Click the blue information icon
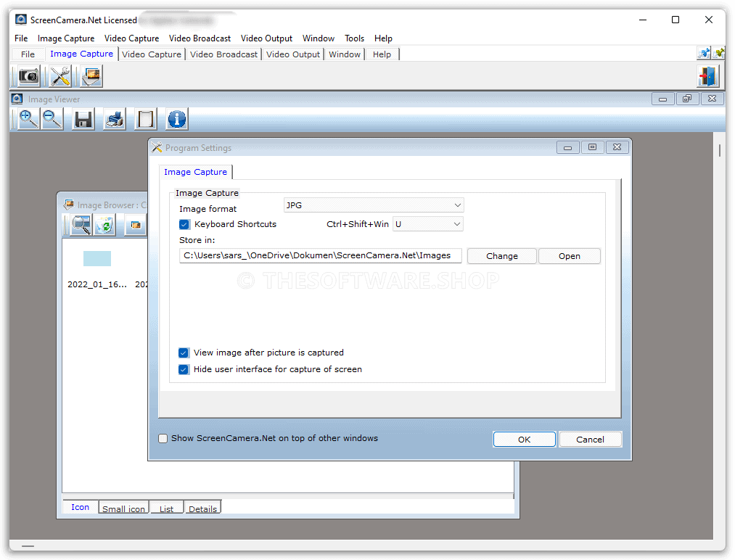This screenshot has height=560, width=735. pos(177,119)
